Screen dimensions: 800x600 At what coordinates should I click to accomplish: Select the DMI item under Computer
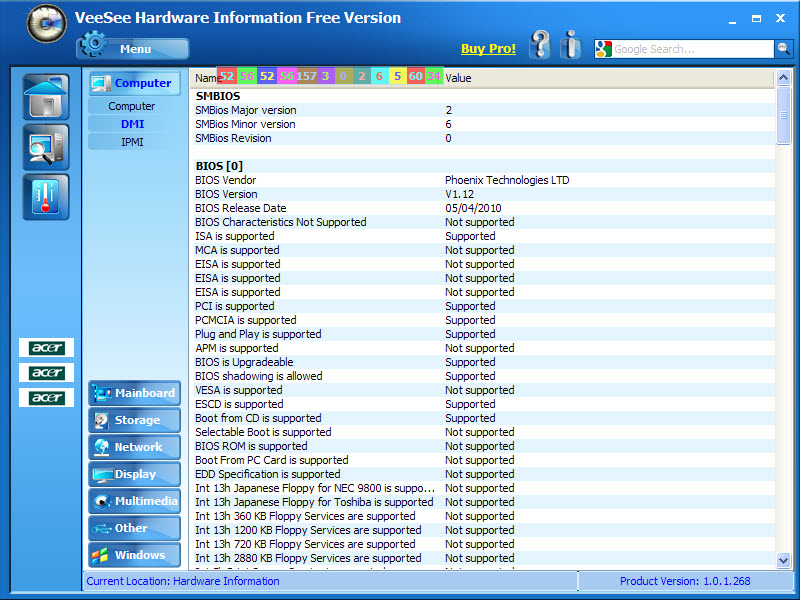[132, 124]
